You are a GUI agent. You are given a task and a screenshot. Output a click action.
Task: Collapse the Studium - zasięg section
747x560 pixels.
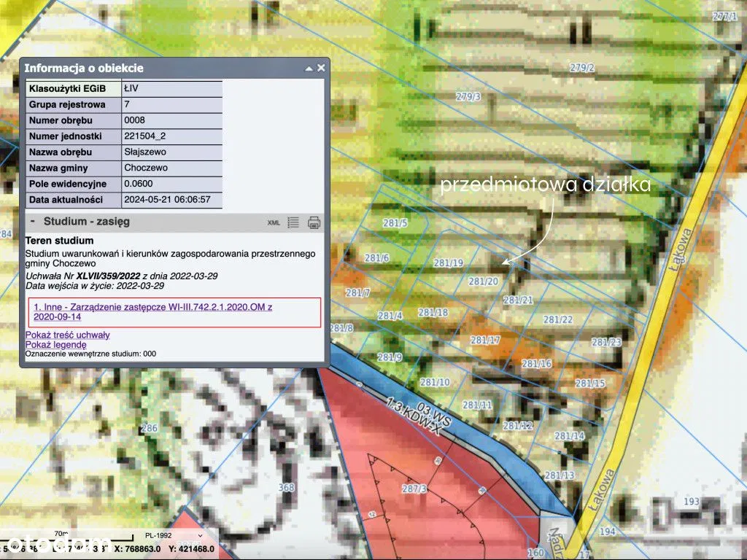(33, 222)
